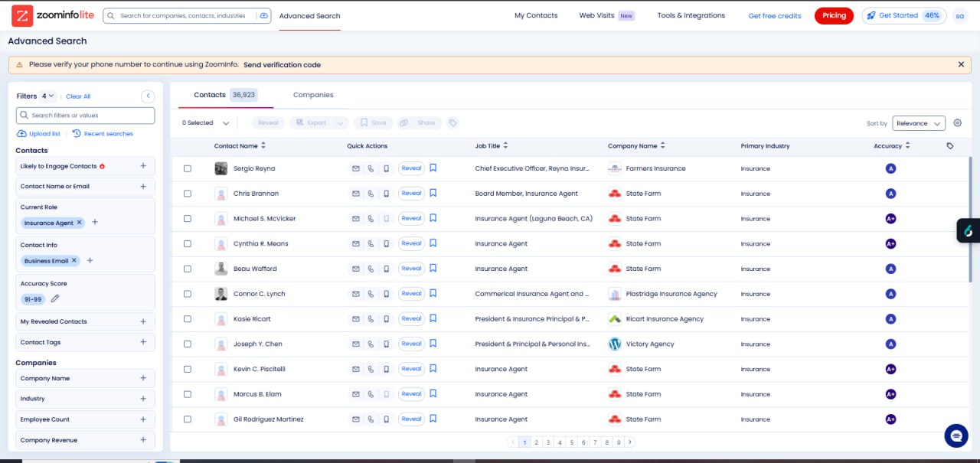Tick the checkbox next to Kasie Ricart
The image size is (980, 463).
[188, 319]
